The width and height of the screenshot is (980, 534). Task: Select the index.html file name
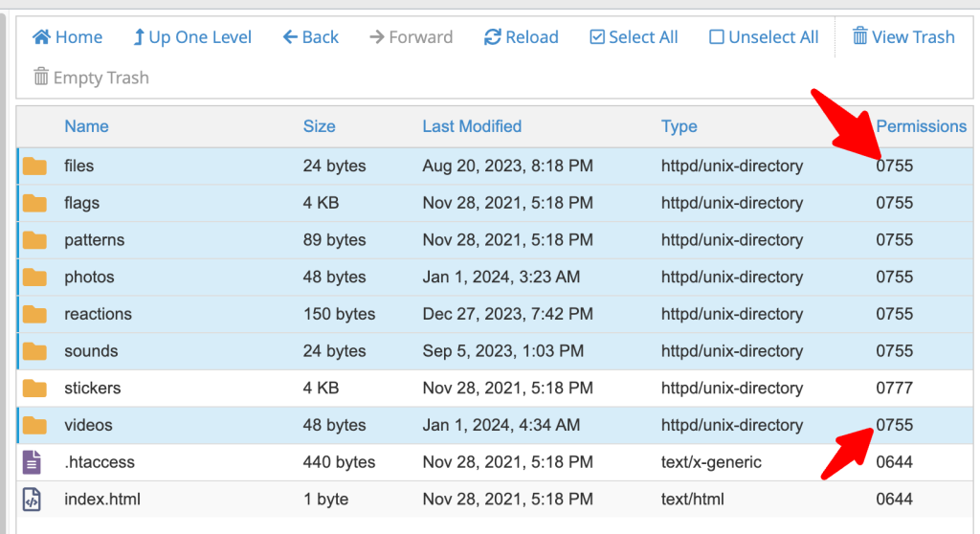pos(102,499)
